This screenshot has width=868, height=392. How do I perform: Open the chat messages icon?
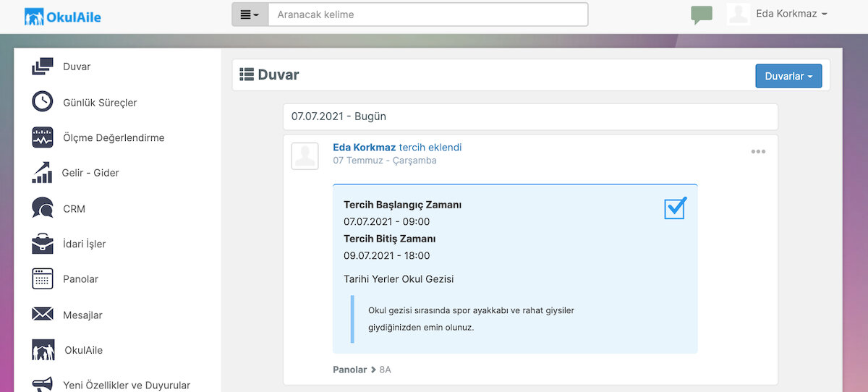tap(701, 15)
